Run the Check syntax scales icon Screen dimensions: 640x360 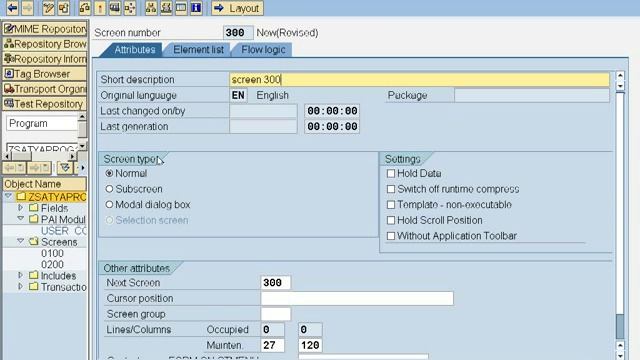pyautogui.click(x=84, y=8)
